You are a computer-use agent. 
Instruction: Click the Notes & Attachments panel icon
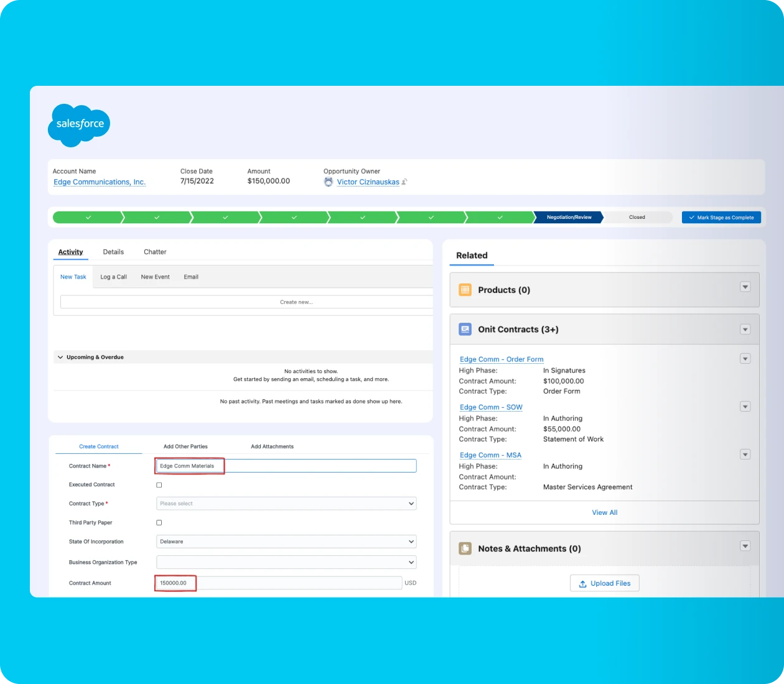click(x=465, y=548)
